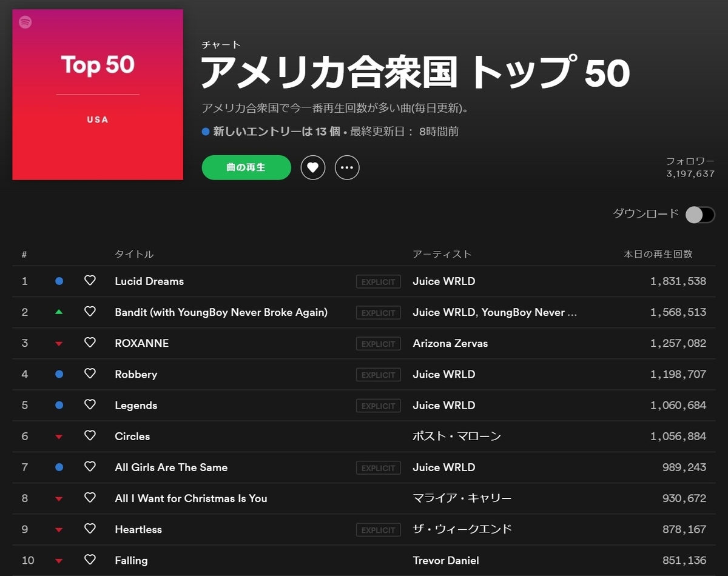Screen dimensions: 728x576
Task: Click the チャート label above the heading
Action: [221, 45]
